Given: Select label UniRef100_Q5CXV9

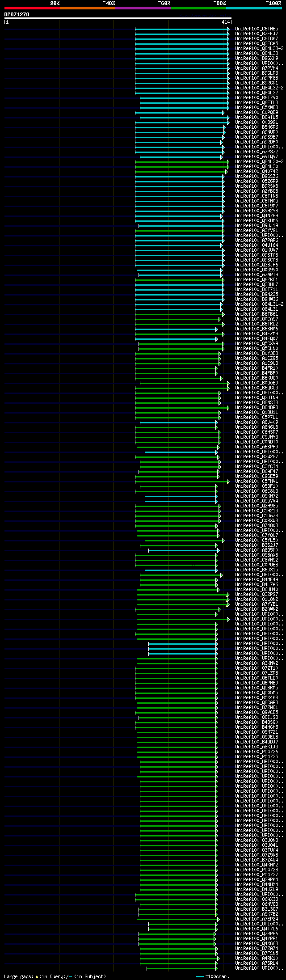Looking at the screenshot, I should [x=257, y=343].
